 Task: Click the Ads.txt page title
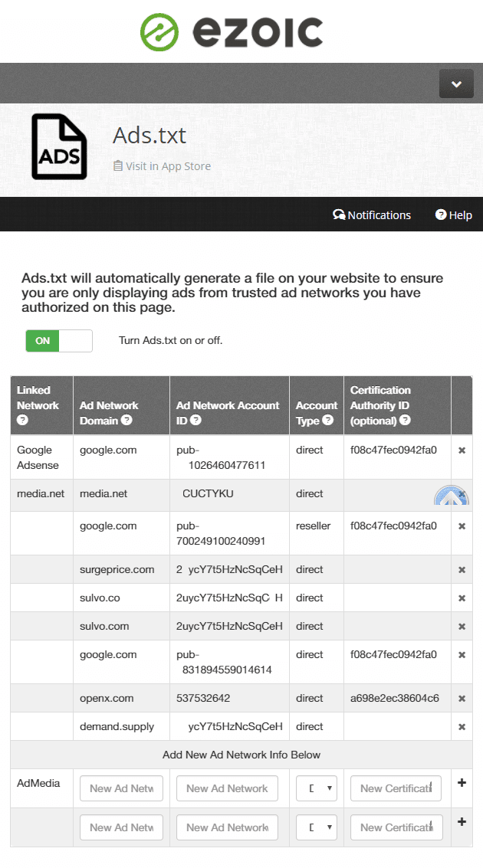point(149,136)
